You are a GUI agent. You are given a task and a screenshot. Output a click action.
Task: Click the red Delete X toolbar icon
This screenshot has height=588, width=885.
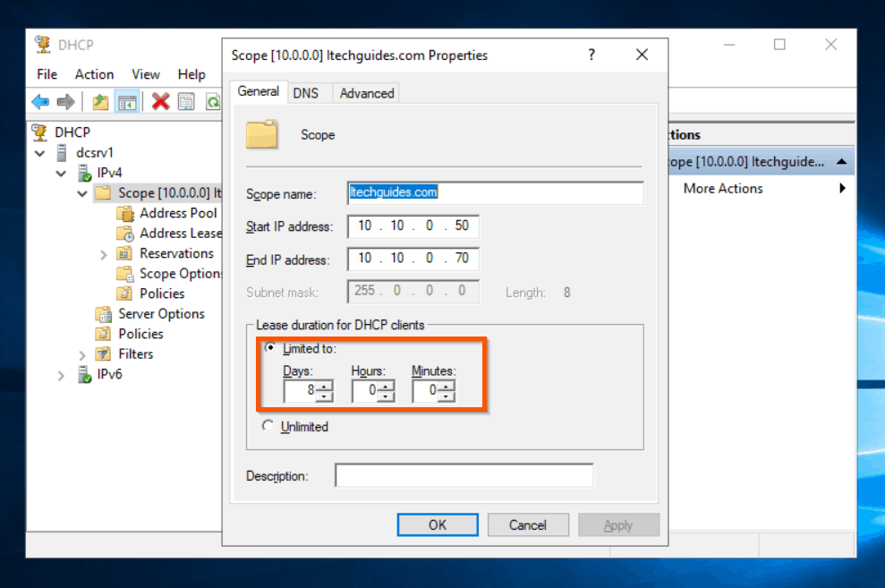pyautogui.click(x=161, y=102)
